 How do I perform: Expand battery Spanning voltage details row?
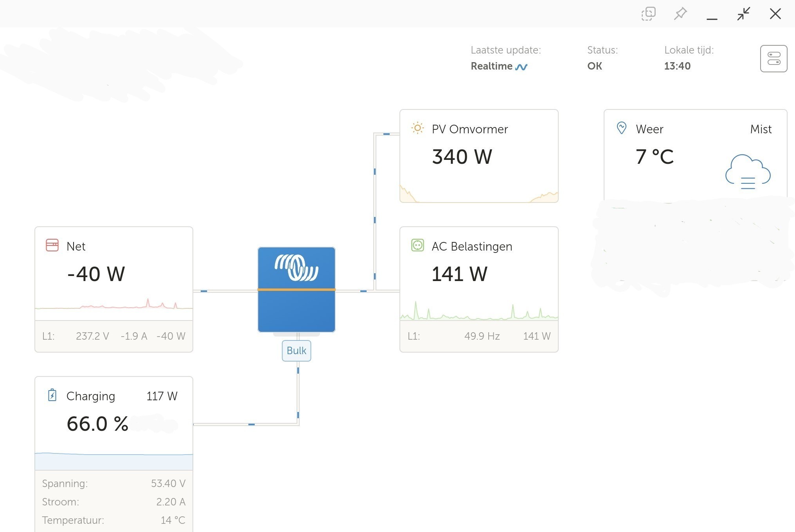[x=113, y=484]
